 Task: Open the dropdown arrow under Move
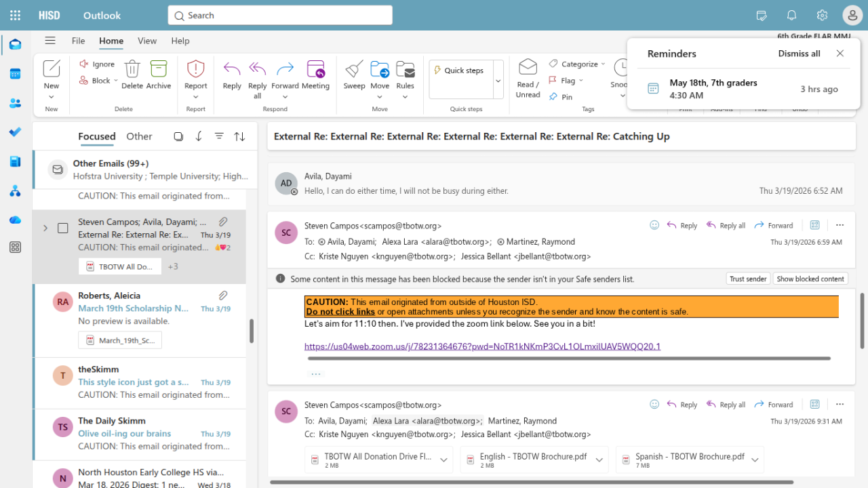380,97
